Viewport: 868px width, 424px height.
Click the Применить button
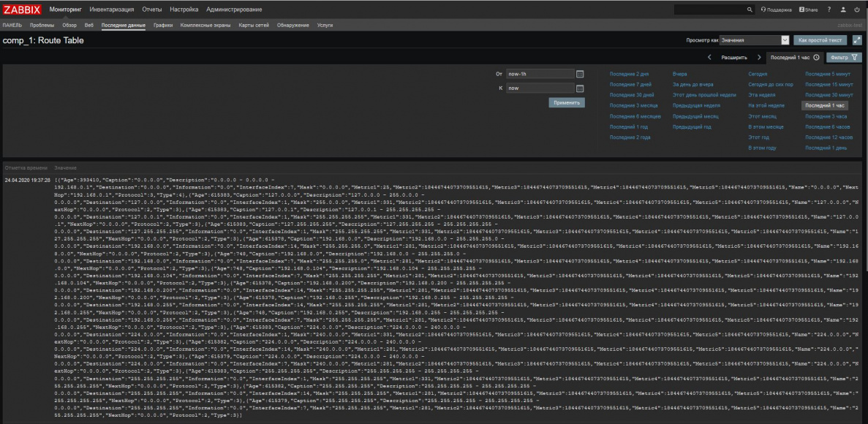(567, 104)
